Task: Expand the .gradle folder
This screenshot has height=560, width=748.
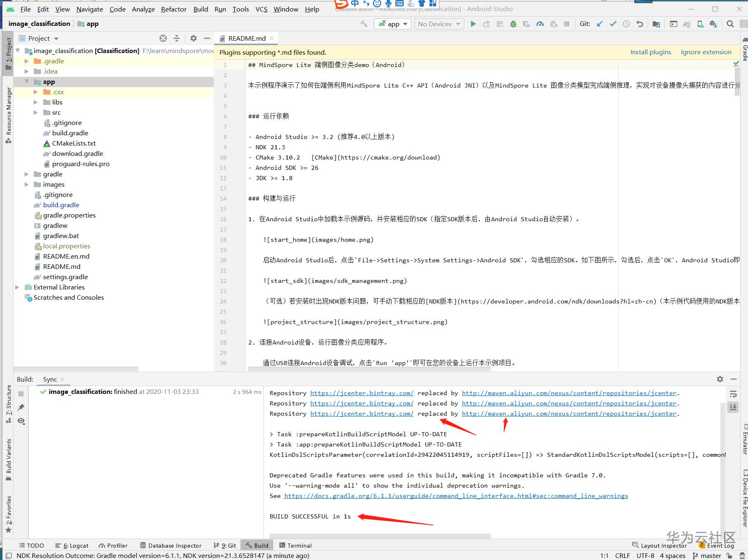Action: coord(27,61)
